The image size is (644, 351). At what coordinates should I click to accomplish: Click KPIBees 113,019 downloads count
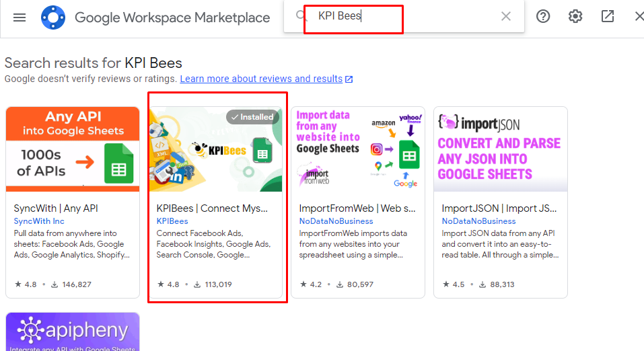[x=213, y=284]
